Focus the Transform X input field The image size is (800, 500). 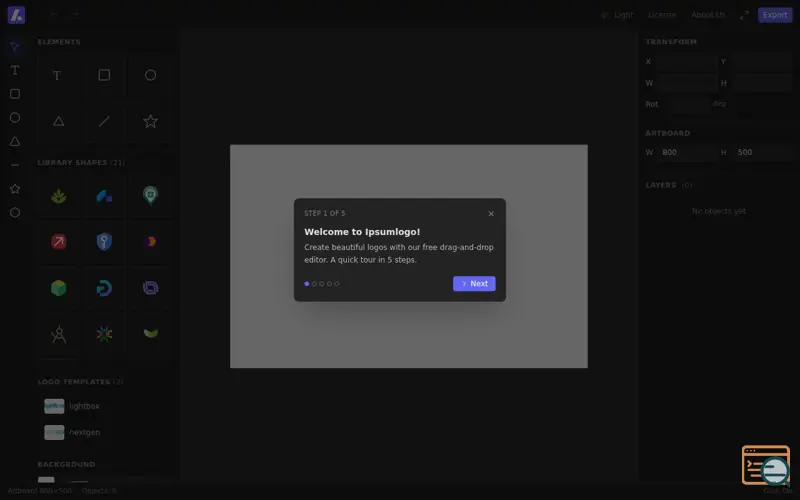(686, 62)
